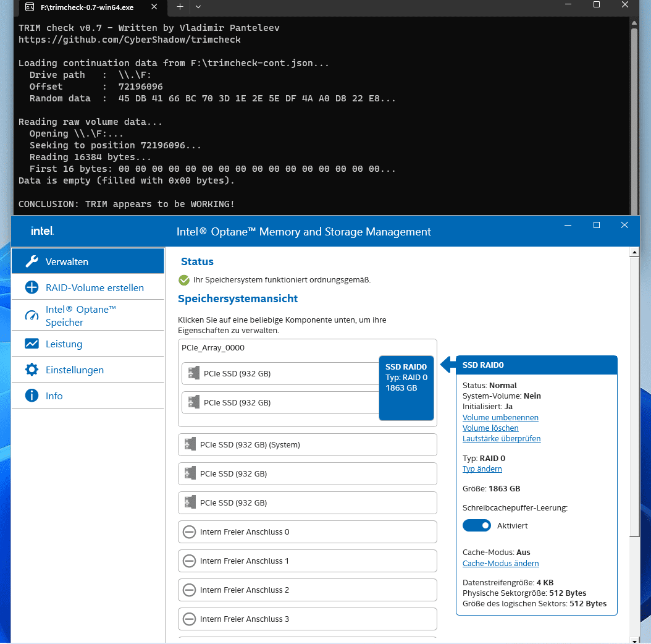Image resolution: width=651 pixels, height=644 pixels.
Task: Click the Volume löschen link
Action: pyautogui.click(x=490, y=428)
